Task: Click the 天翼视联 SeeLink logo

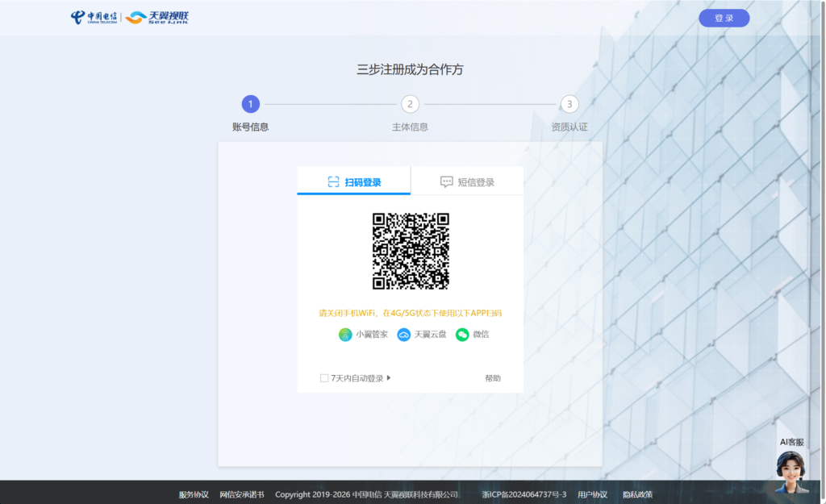Action: pos(156,18)
